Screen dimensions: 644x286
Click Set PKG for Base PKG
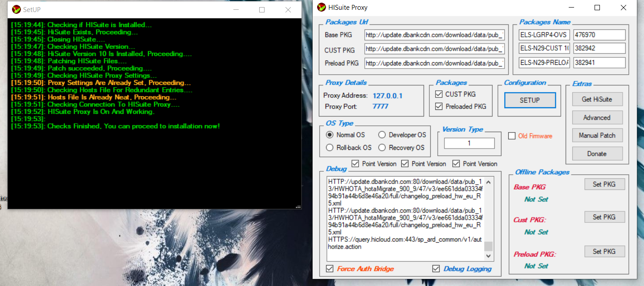[604, 184]
